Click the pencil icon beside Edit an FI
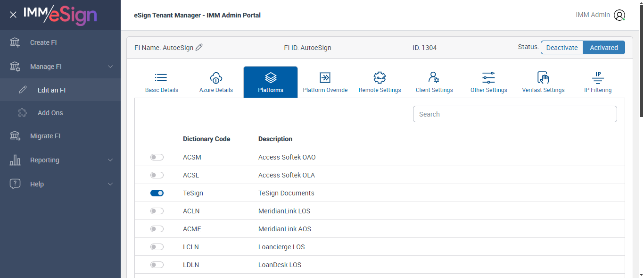644x278 pixels. click(x=23, y=90)
